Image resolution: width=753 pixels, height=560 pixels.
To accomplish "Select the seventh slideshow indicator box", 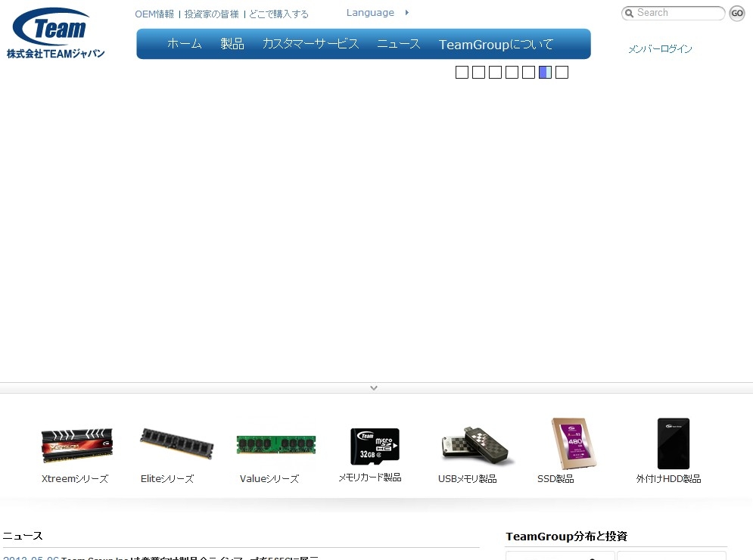I will [562, 73].
